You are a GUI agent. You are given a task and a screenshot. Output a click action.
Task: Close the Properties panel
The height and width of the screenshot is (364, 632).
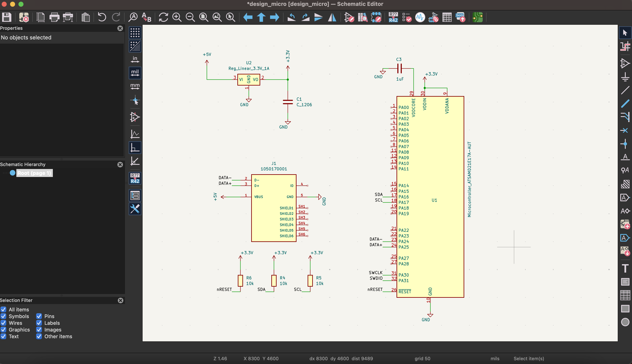pyautogui.click(x=120, y=28)
